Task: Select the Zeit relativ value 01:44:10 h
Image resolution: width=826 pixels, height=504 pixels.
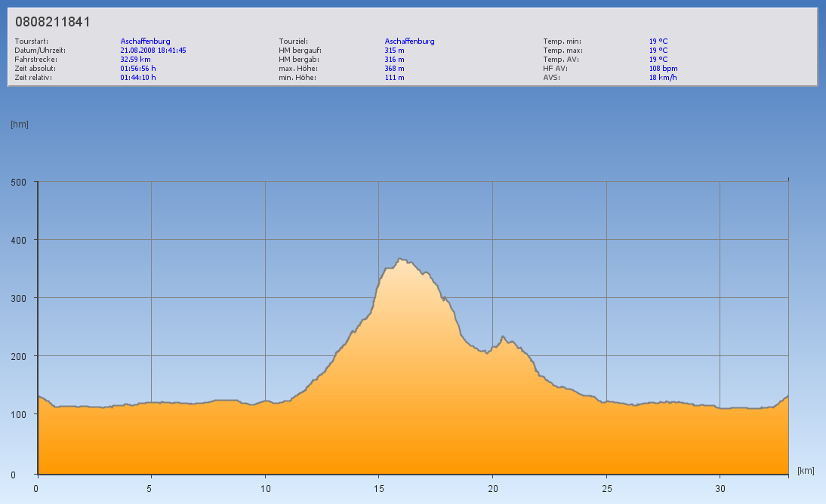Action: pos(138,77)
